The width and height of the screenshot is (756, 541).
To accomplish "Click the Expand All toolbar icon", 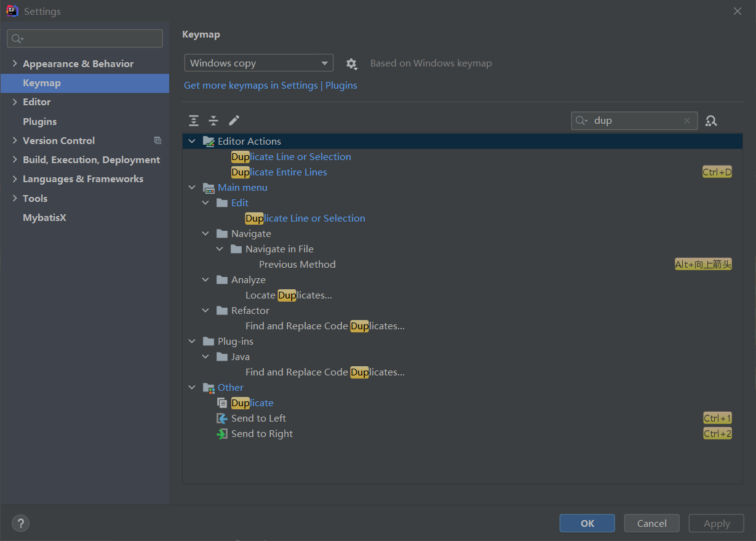I will [x=194, y=121].
